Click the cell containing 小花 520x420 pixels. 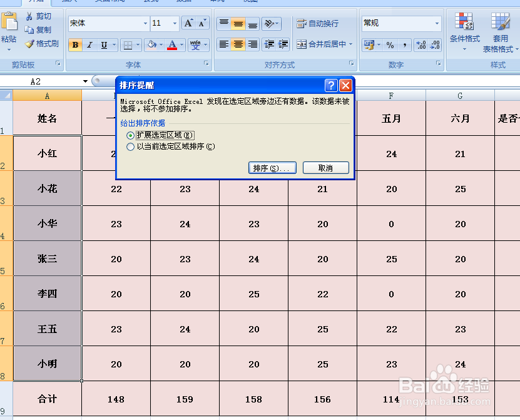click(47, 188)
